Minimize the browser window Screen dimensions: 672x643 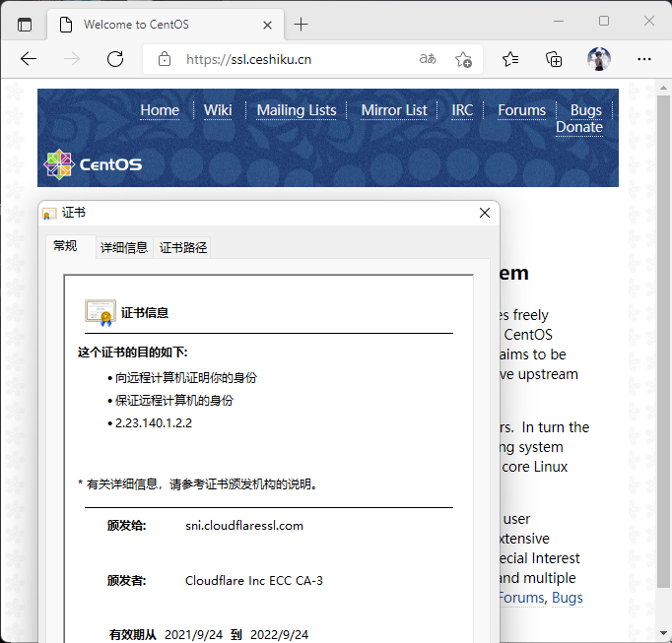click(x=559, y=21)
